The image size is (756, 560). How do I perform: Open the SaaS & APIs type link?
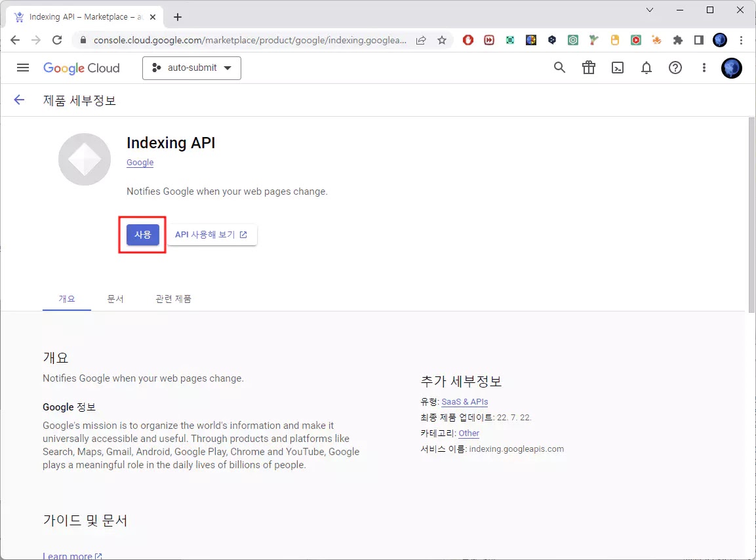coord(464,402)
